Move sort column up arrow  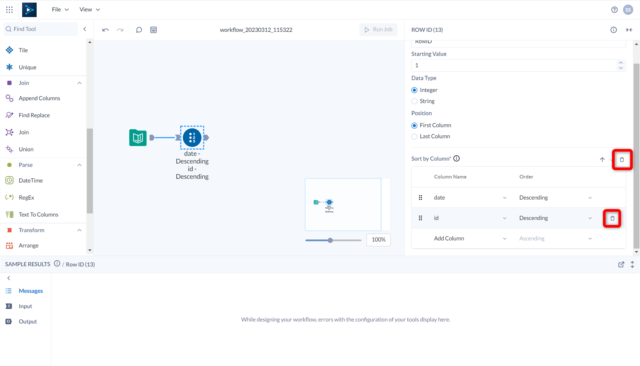602,160
